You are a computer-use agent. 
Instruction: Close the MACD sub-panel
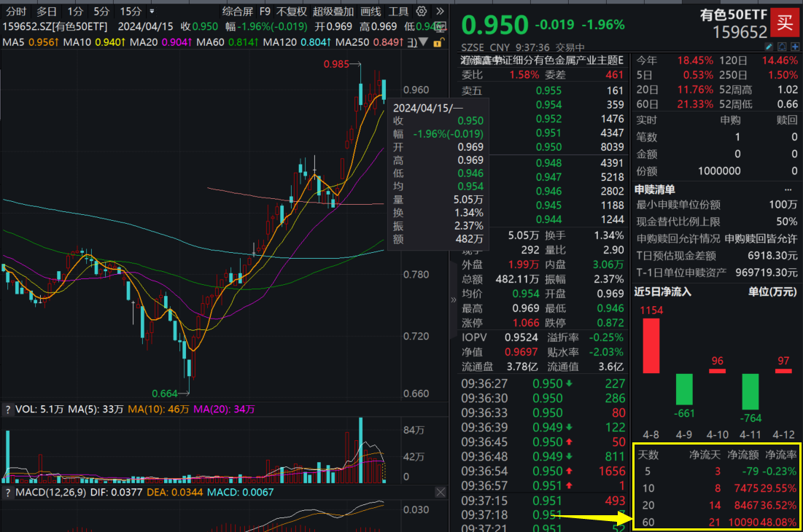(441, 493)
